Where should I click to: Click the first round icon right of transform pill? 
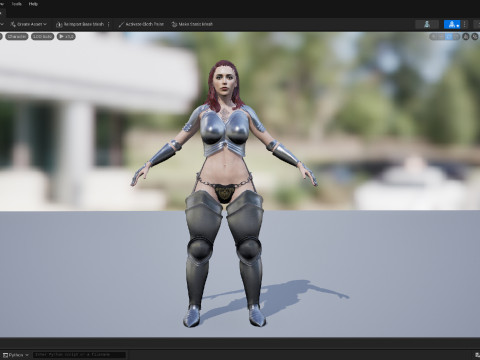(466, 37)
